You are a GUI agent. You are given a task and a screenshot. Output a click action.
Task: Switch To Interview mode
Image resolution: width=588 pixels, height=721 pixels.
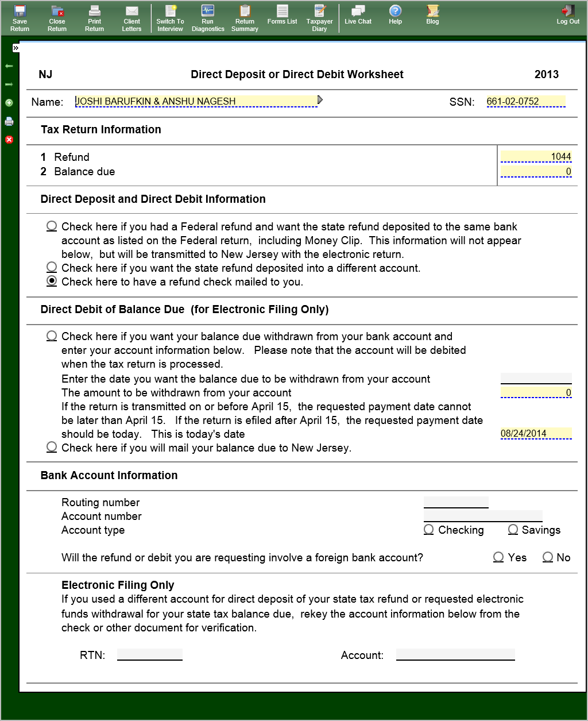point(170,18)
